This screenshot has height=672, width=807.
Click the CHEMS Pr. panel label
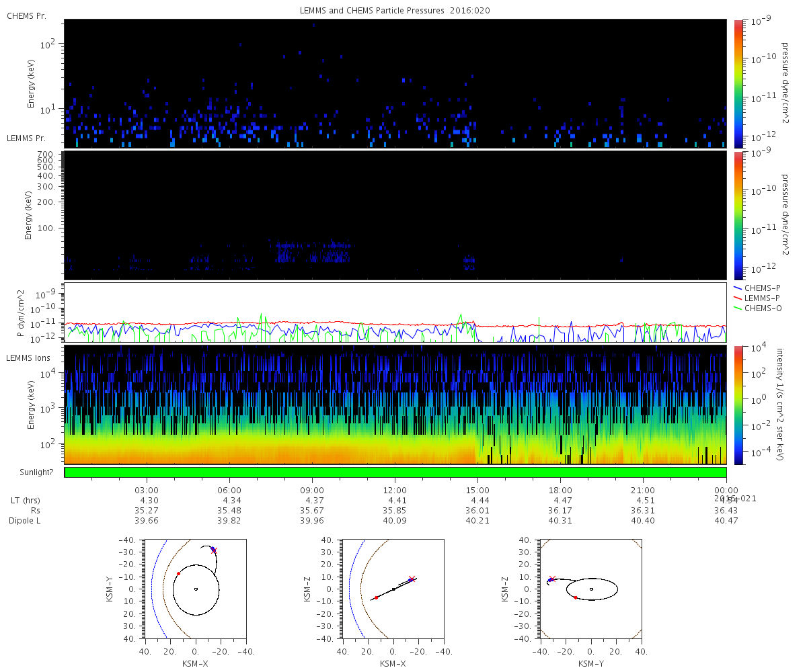click(26, 15)
